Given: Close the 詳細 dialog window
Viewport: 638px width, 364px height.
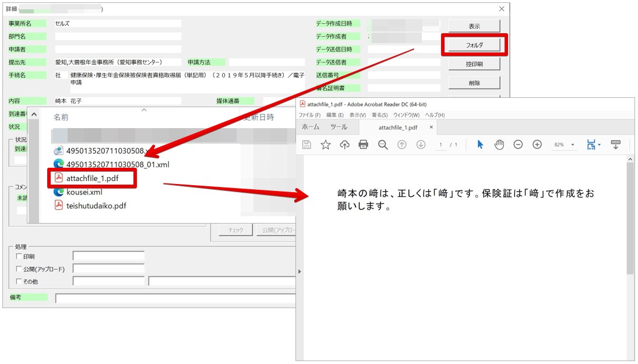Looking at the screenshot, I should (502, 9).
